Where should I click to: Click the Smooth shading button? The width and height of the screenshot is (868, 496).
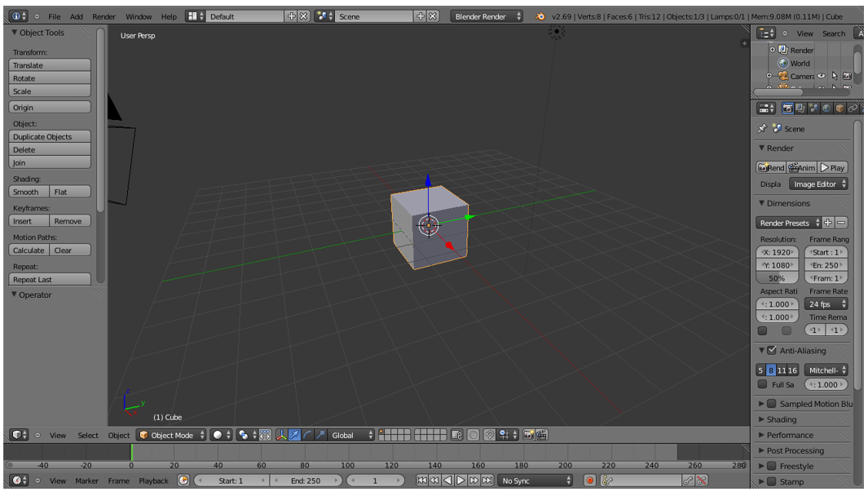click(29, 192)
